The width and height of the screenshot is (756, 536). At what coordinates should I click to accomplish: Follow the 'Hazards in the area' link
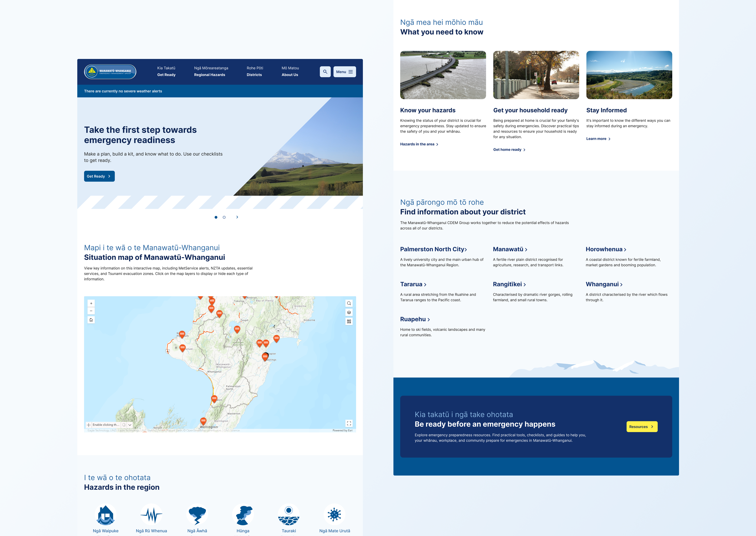tap(419, 144)
